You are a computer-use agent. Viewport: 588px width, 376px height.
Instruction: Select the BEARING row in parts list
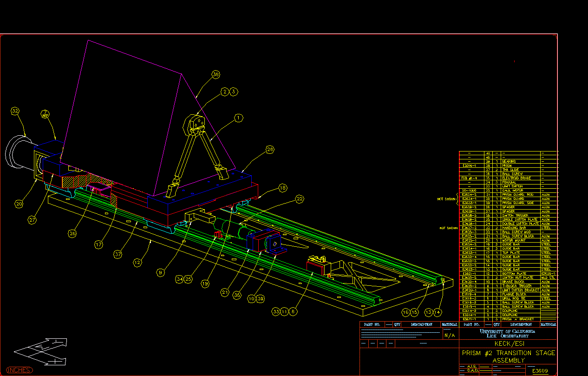(508, 161)
